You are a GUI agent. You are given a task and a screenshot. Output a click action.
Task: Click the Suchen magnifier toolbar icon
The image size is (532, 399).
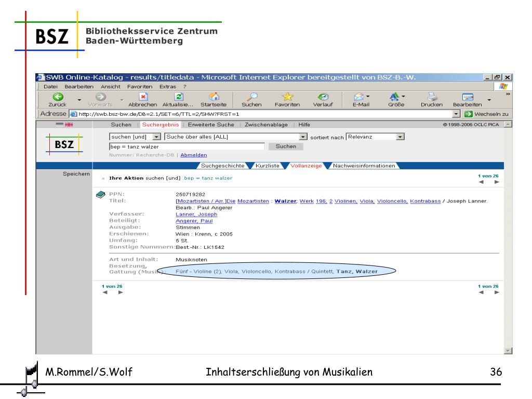(x=252, y=97)
